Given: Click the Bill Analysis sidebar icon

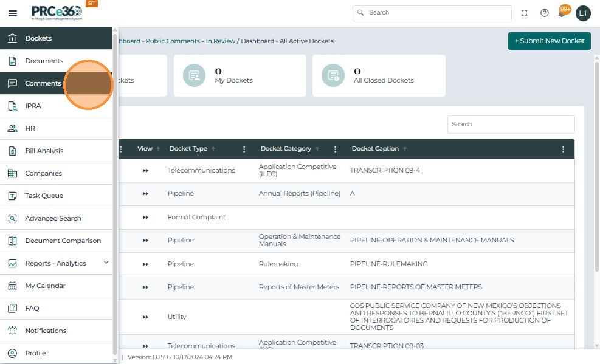Looking at the screenshot, I should coord(12,151).
